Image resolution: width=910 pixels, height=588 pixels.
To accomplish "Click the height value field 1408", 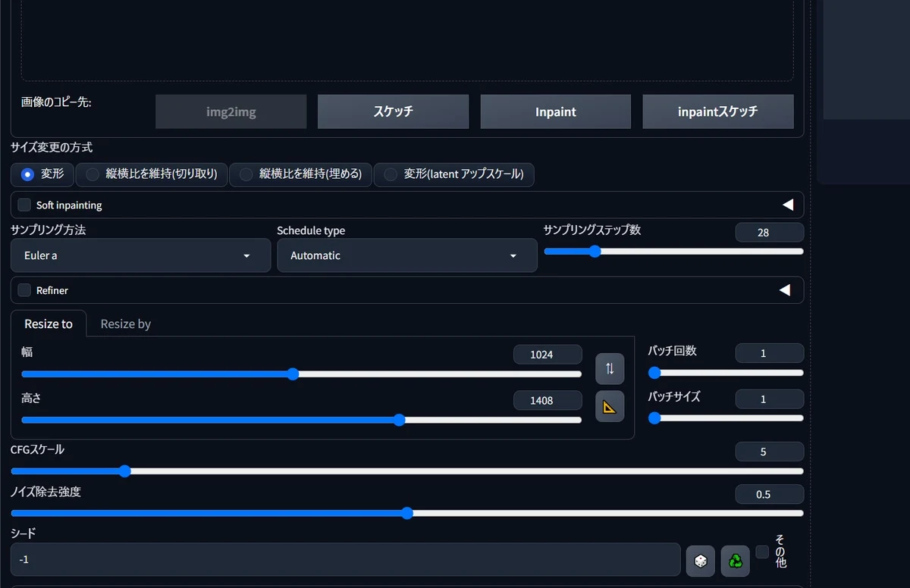I will pyautogui.click(x=548, y=400).
